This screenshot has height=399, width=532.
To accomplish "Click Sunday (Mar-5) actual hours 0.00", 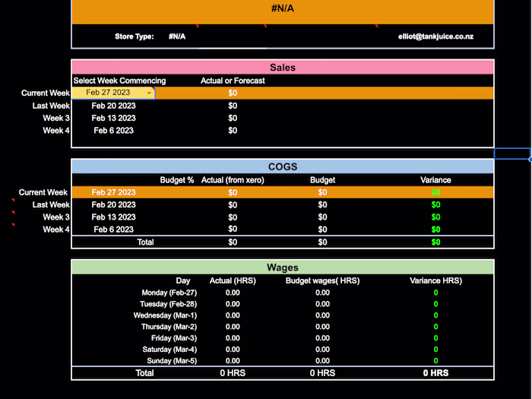I will click(x=233, y=361).
